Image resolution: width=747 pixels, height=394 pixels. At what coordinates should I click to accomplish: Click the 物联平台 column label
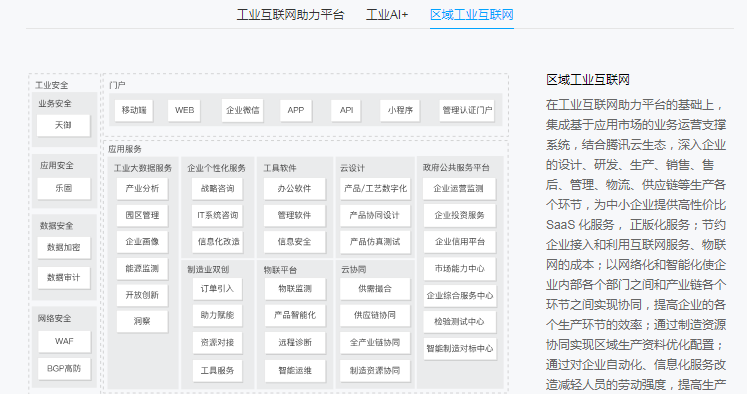(x=280, y=270)
